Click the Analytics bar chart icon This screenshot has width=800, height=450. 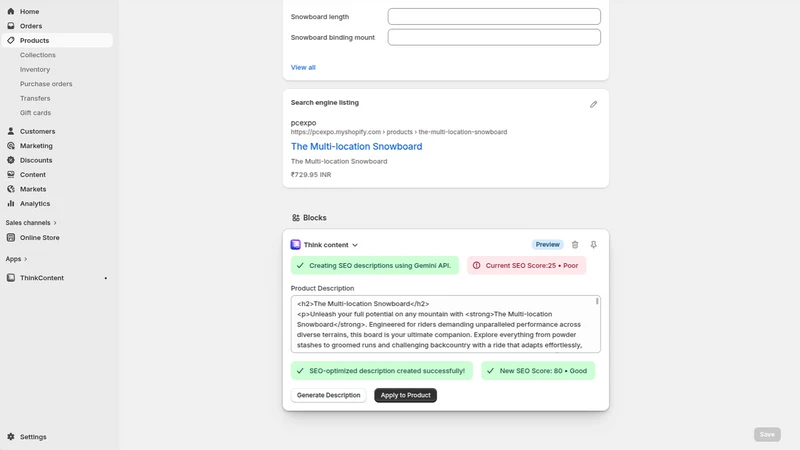[x=11, y=203]
